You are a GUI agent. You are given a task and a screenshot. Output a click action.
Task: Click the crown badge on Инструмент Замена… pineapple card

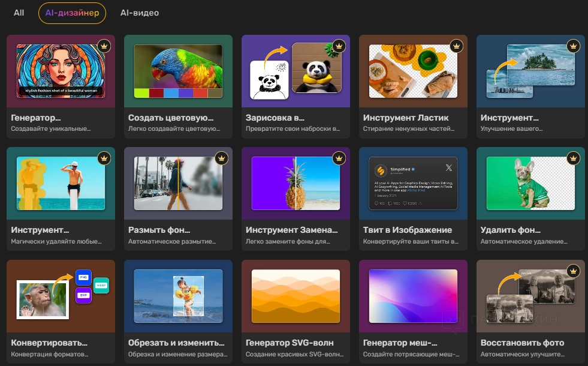point(339,158)
